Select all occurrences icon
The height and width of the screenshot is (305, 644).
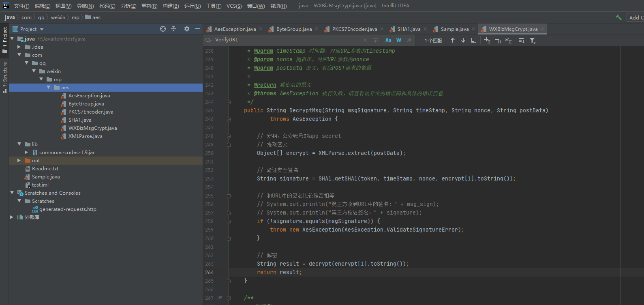(508, 40)
